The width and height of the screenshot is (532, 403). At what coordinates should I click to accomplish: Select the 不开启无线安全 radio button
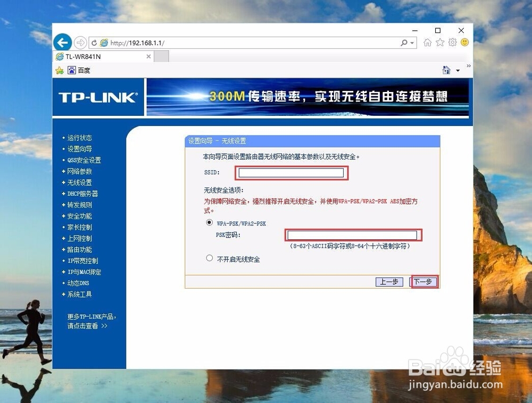210,258
